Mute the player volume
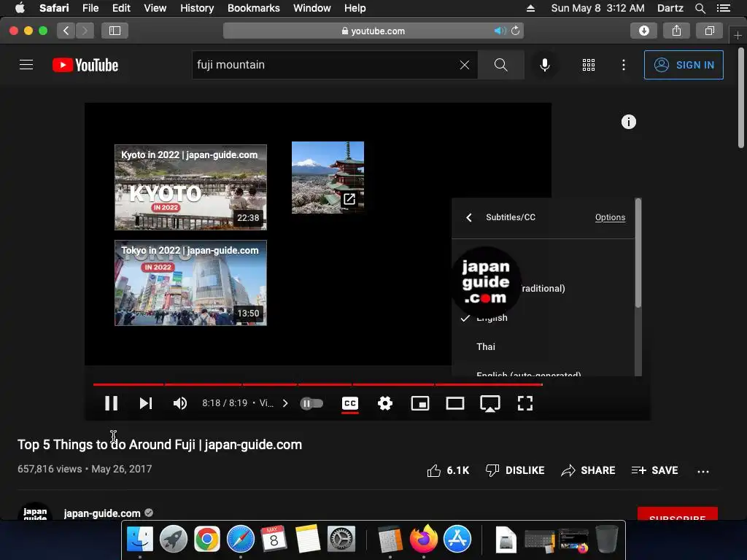 pos(180,403)
